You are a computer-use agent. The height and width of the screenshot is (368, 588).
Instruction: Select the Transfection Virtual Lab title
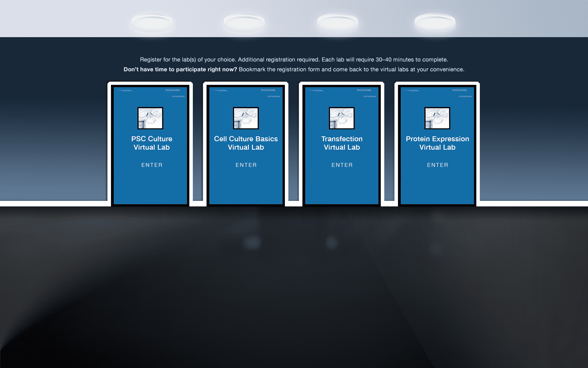pyautogui.click(x=342, y=143)
